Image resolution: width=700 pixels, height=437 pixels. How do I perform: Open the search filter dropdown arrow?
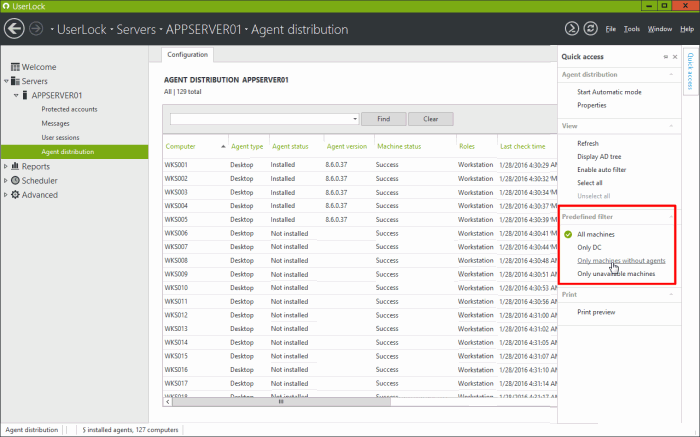coord(355,119)
